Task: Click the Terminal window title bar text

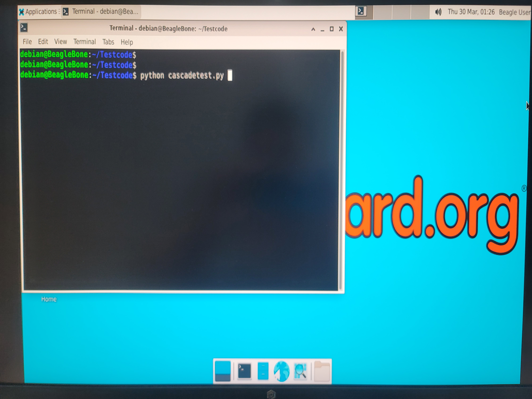Action: pos(168,28)
